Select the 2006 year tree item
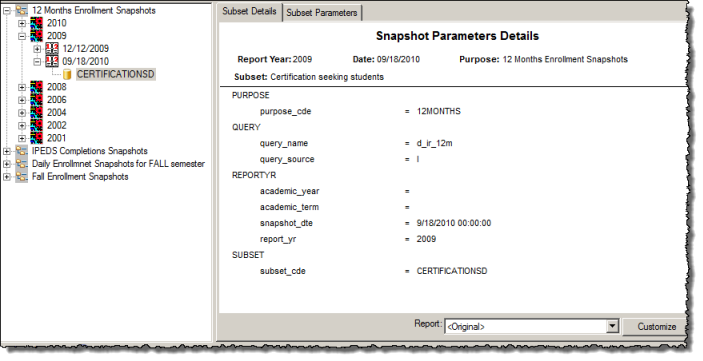This screenshot has width=703, height=361. [56, 100]
